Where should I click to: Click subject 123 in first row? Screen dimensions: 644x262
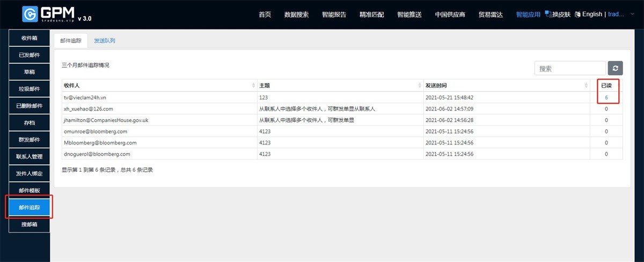click(x=264, y=97)
